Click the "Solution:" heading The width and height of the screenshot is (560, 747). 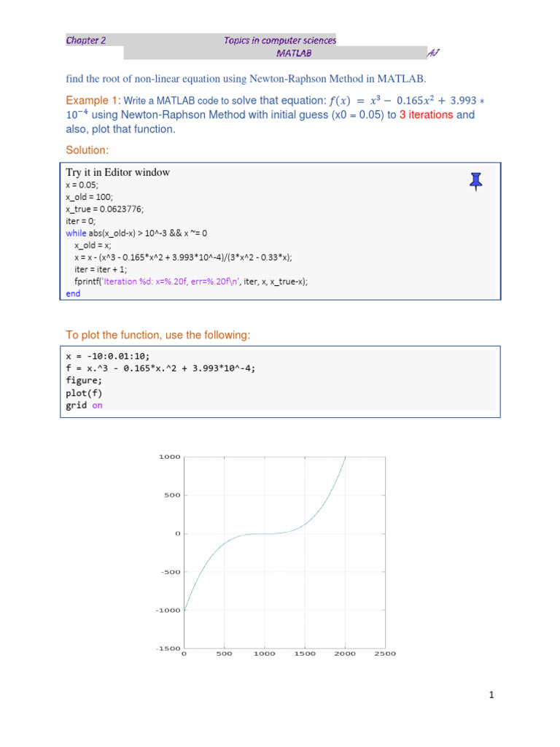point(87,150)
